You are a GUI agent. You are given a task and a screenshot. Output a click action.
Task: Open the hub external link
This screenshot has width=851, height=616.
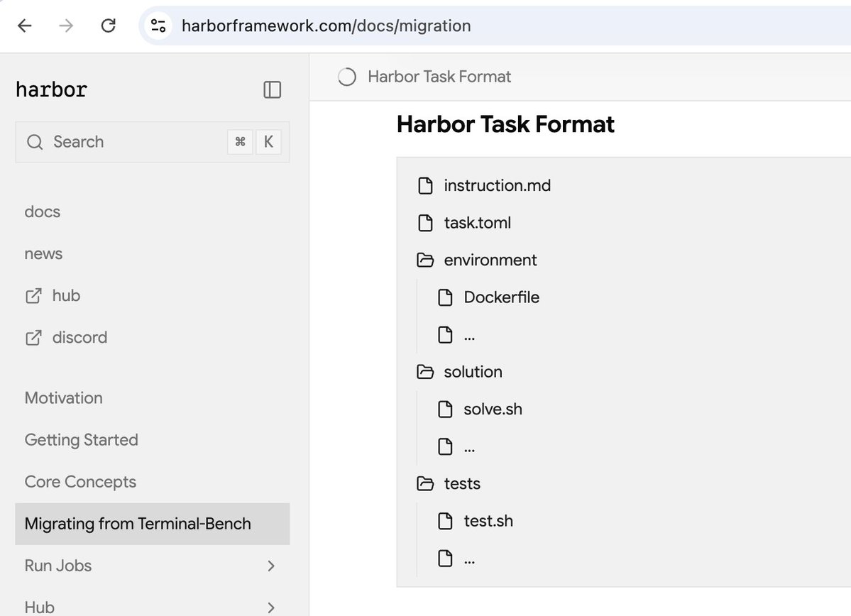coord(66,295)
